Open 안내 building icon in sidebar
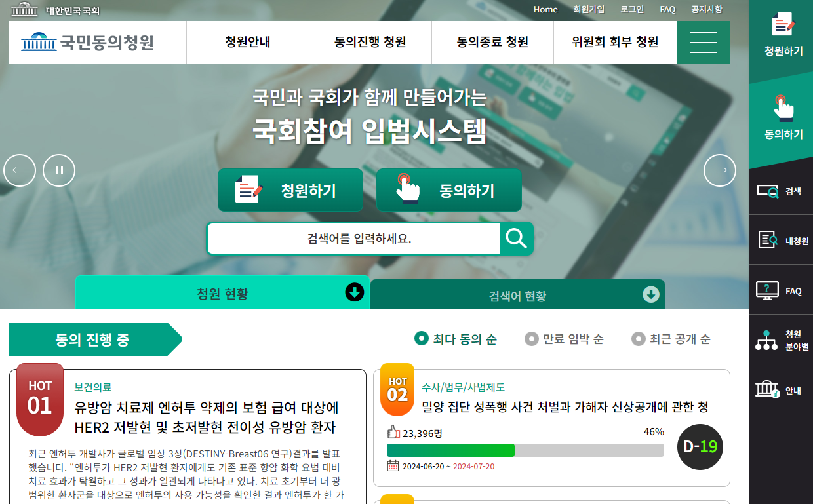This screenshot has width=813, height=504. (767, 390)
